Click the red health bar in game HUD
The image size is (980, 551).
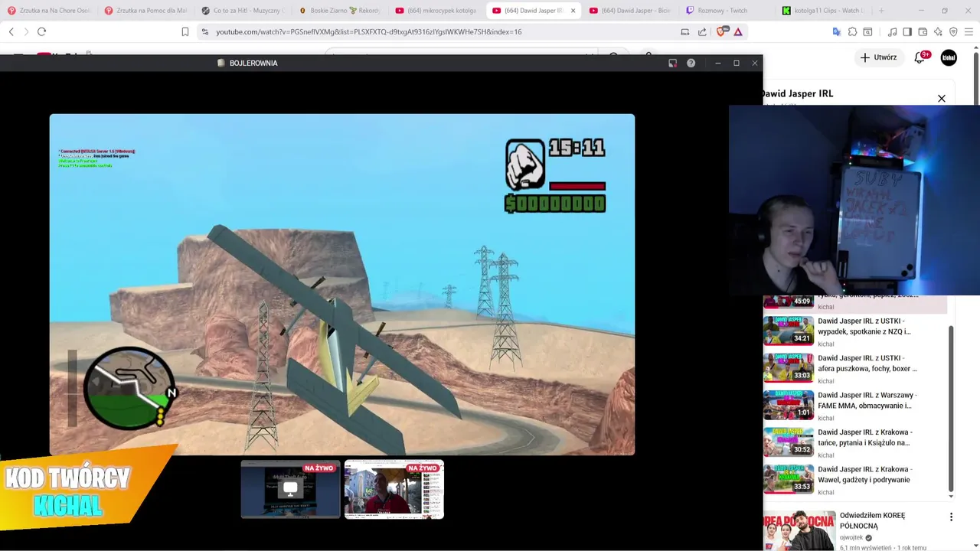[577, 186]
